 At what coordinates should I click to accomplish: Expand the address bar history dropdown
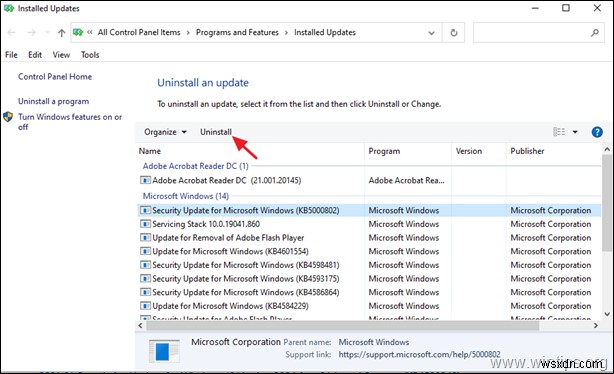pos(431,33)
